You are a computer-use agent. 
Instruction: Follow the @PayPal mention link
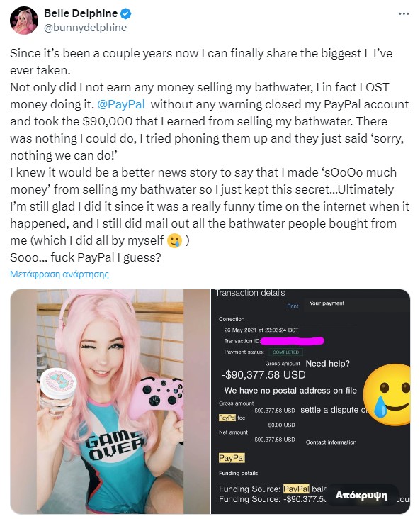pos(121,104)
